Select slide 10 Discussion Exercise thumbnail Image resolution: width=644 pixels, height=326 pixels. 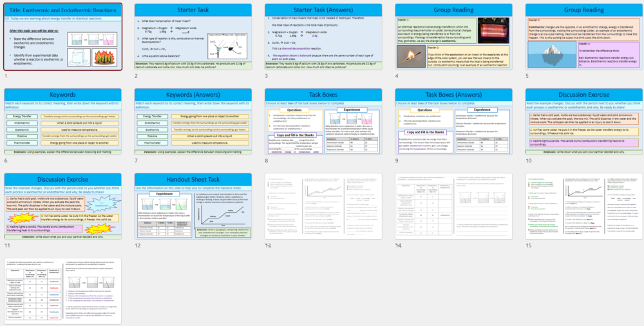(584, 122)
